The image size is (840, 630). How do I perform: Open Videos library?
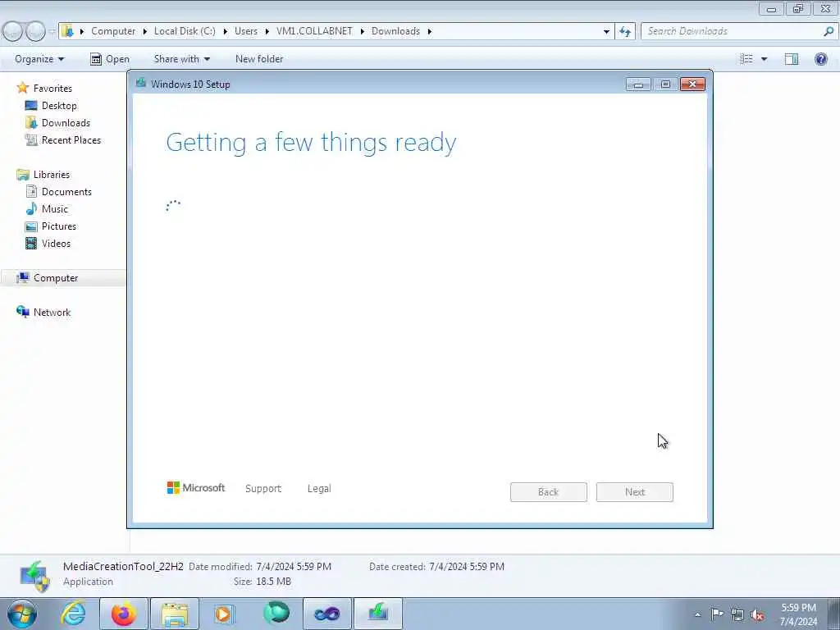click(57, 243)
